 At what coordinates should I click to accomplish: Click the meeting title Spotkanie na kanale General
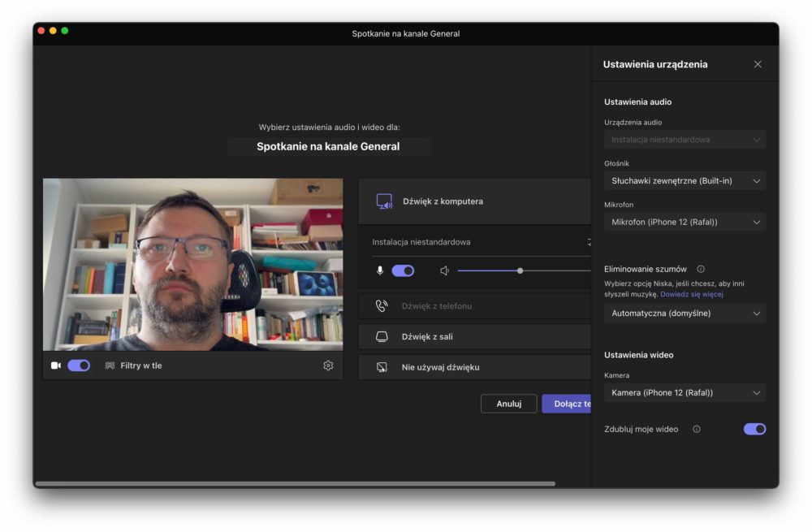(x=328, y=146)
